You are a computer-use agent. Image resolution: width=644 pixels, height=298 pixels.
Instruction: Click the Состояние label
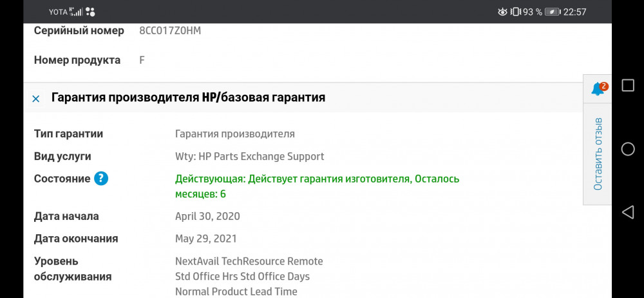click(62, 179)
